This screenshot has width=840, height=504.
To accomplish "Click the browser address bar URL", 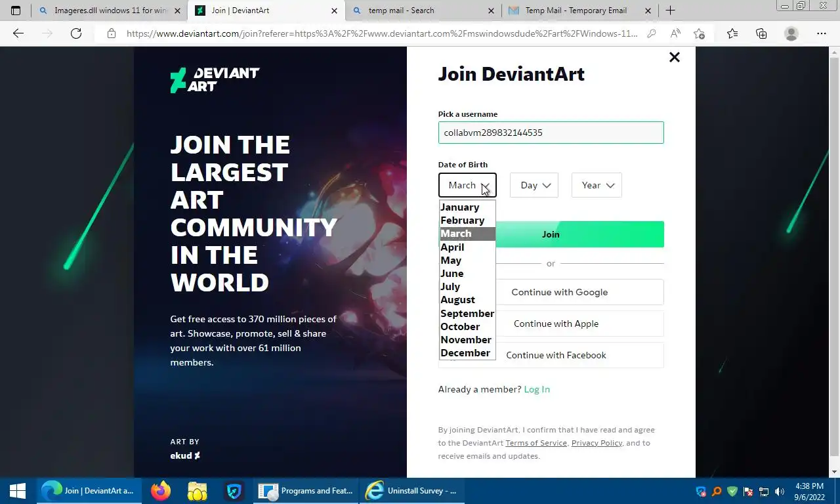I will point(382,33).
